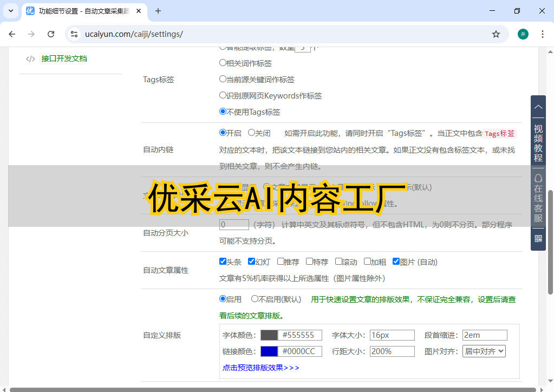554x392 pixels.
Task: Open the 图片对齐 alignment dropdown
Action: [484, 351]
